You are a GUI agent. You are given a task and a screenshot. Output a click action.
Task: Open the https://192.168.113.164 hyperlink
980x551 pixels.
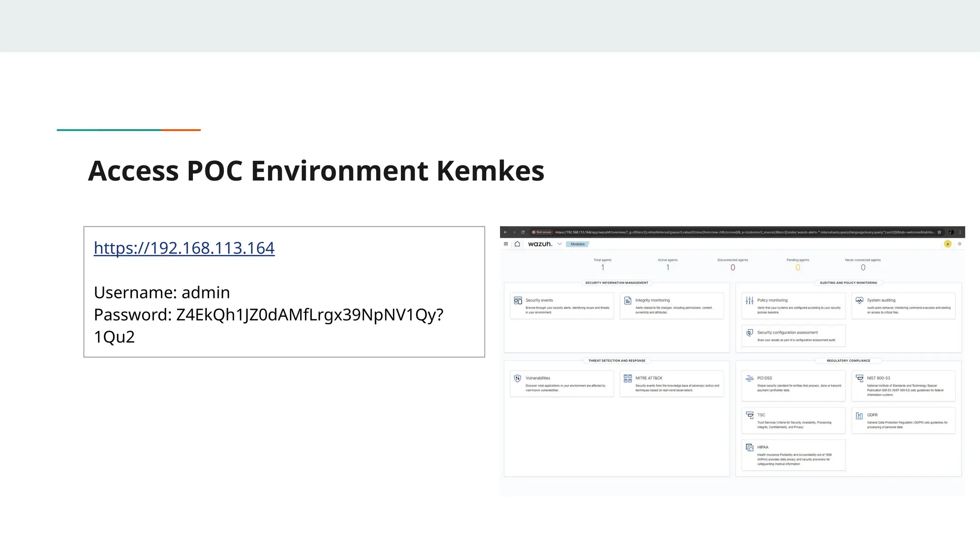click(x=184, y=248)
